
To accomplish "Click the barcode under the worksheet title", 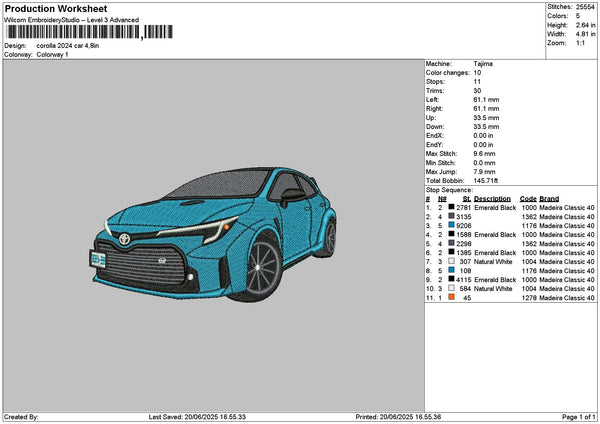I will (89, 32).
